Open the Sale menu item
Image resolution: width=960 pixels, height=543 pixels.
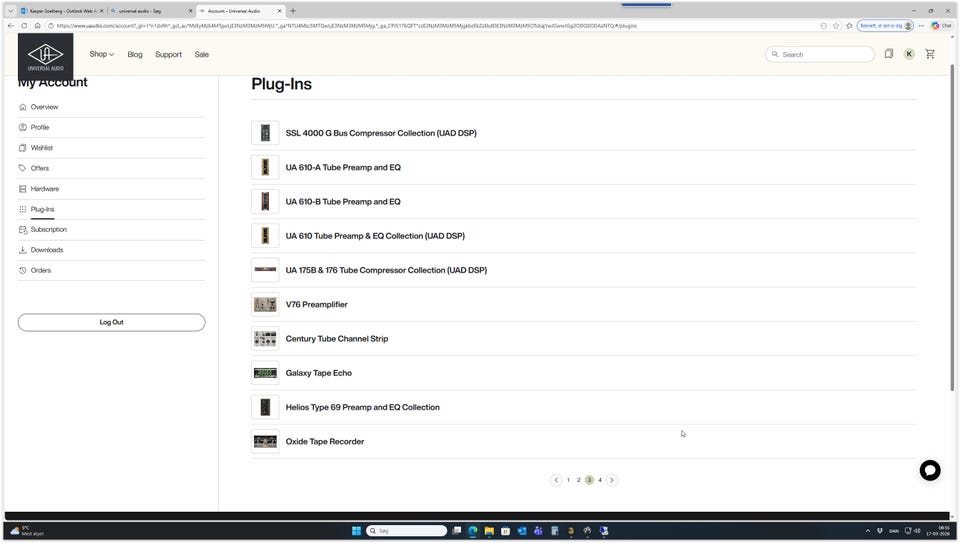click(201, 54)
